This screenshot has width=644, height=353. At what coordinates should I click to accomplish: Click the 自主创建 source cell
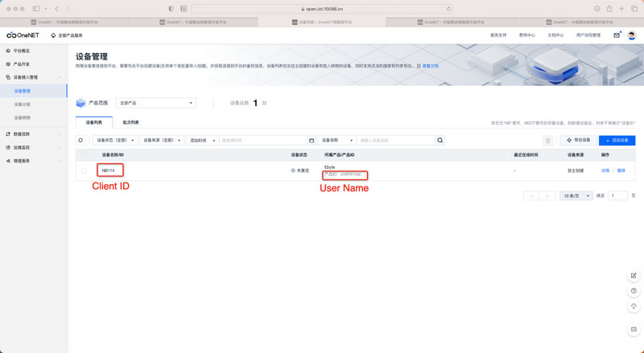click(576, 170)
